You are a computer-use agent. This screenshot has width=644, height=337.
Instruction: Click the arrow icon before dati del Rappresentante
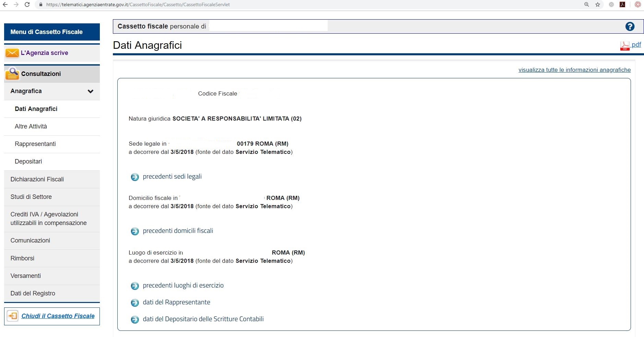pyautogui.click(x=135, y=303)
